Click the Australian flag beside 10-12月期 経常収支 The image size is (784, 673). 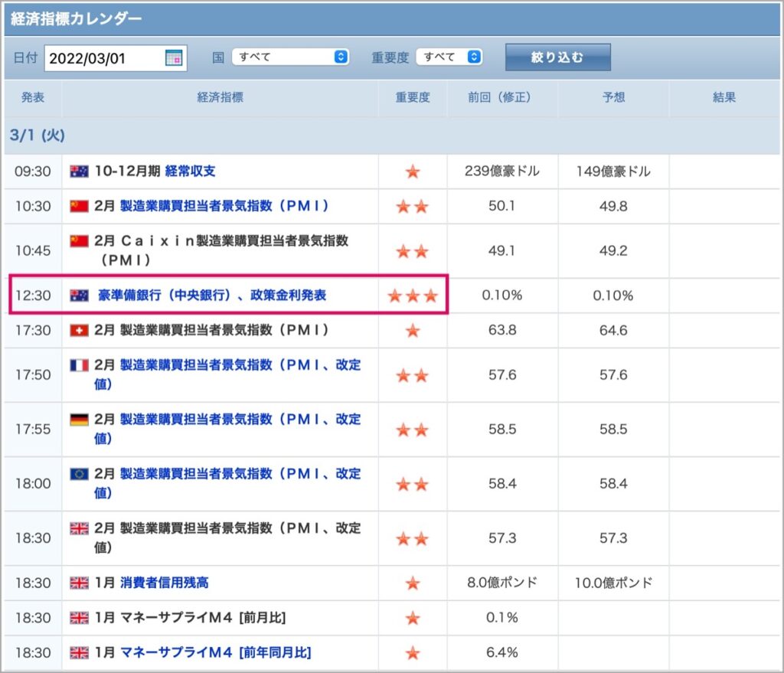click(79, 172)
